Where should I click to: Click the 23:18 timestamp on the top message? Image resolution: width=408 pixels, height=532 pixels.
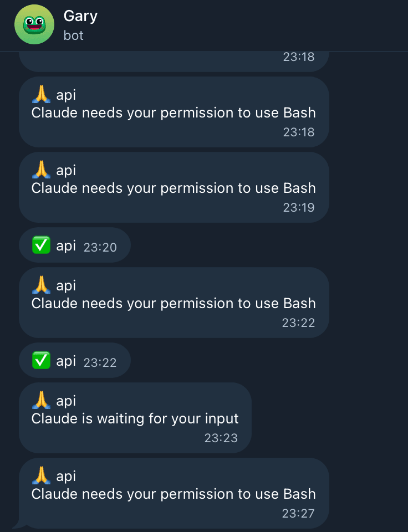click(299, 57)
